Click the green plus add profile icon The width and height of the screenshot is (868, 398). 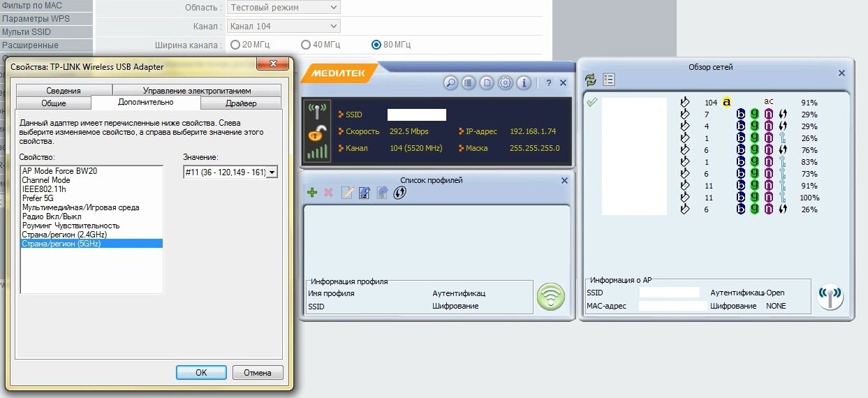click(312, 193)
